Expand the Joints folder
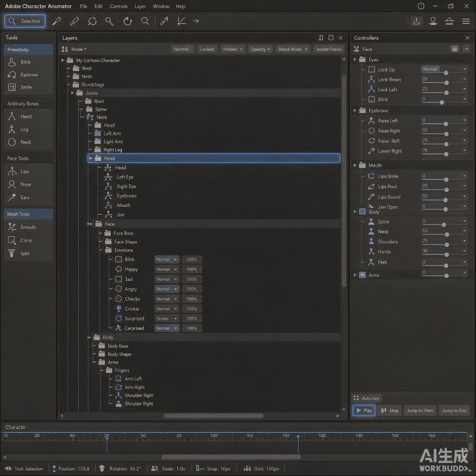 click(73, 93)
